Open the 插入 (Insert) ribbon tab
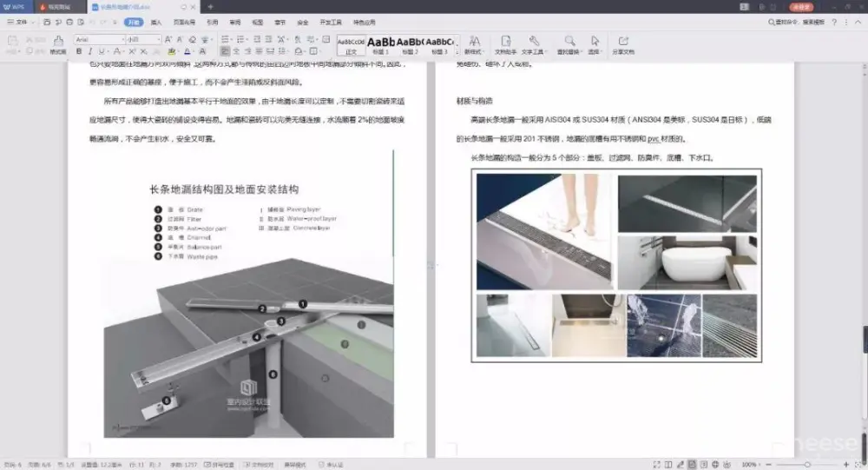 [x=156, y=23]
